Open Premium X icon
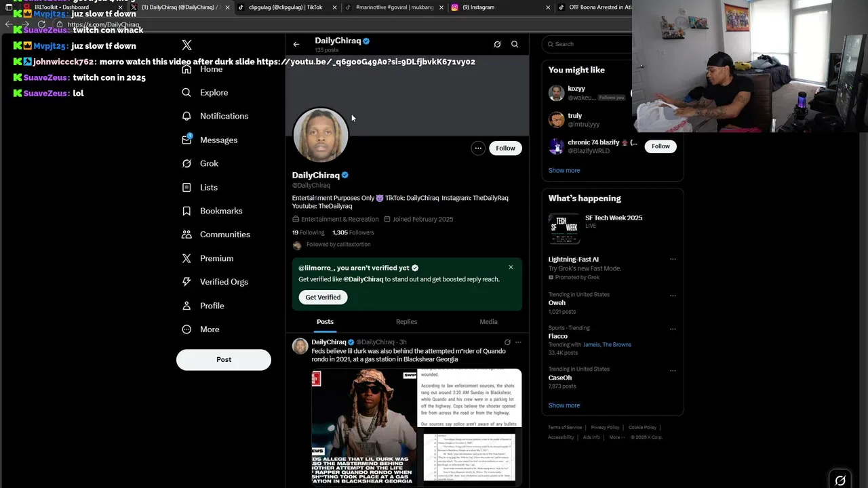Viewport: 868px width, 488px height. point(186,258)
